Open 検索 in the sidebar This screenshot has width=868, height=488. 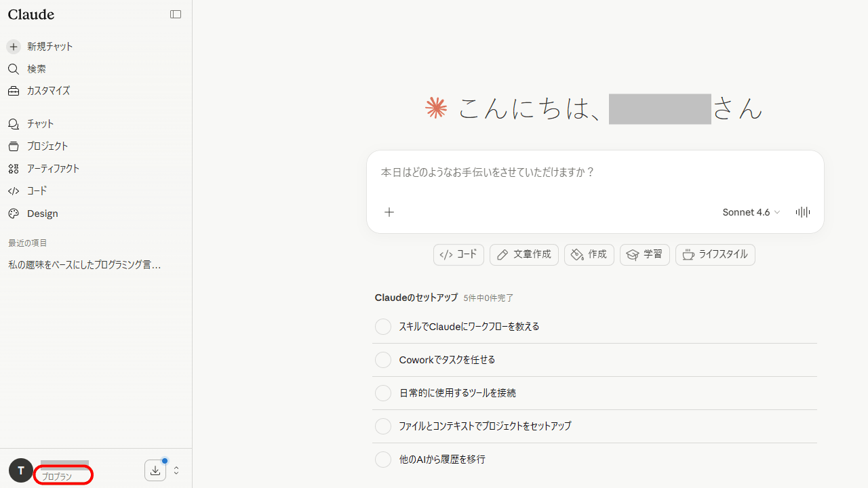tap(36, 68)
